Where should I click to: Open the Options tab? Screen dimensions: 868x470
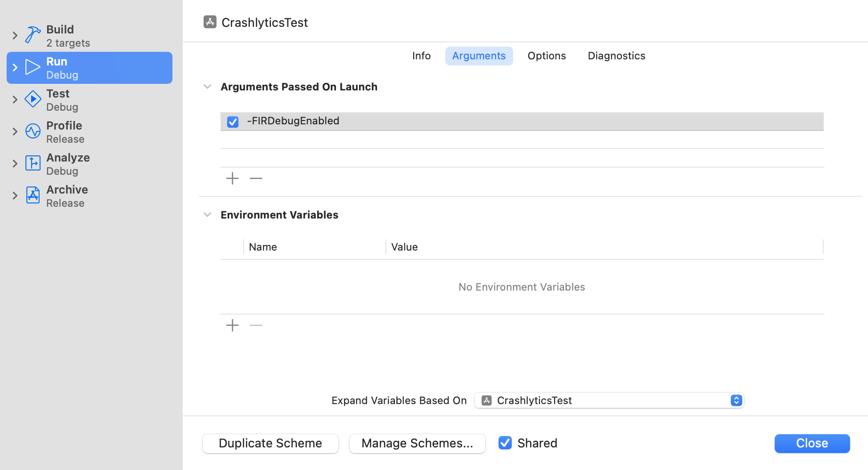tap(547, 56)
